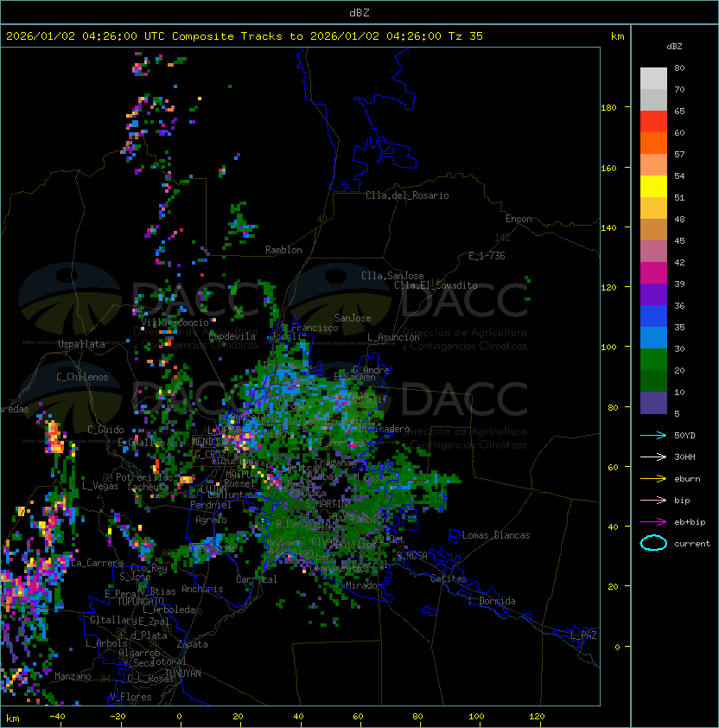Viewport: 719px width, 728px height.
Task: Click the 'Clla.SanJose' map label
Action: tap(392, 276)
